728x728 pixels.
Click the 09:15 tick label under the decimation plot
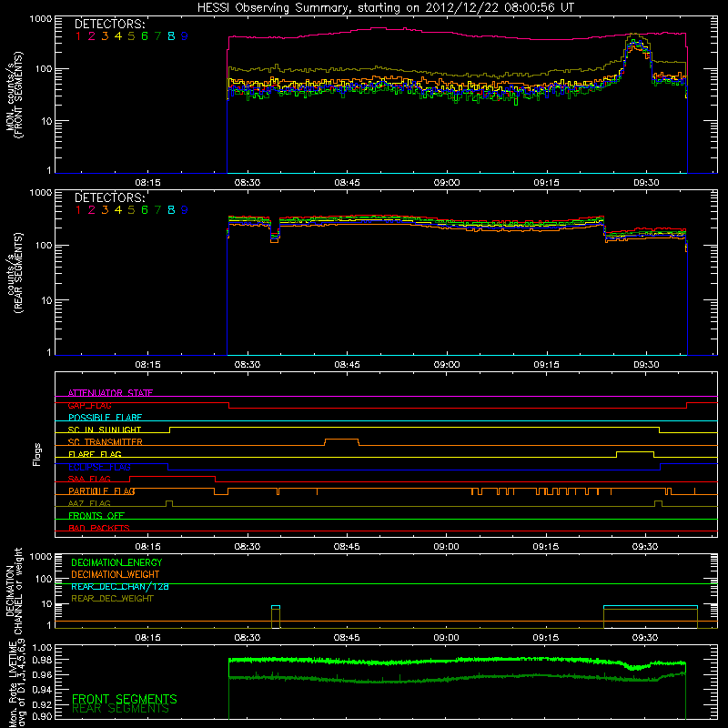click(545, 638)
